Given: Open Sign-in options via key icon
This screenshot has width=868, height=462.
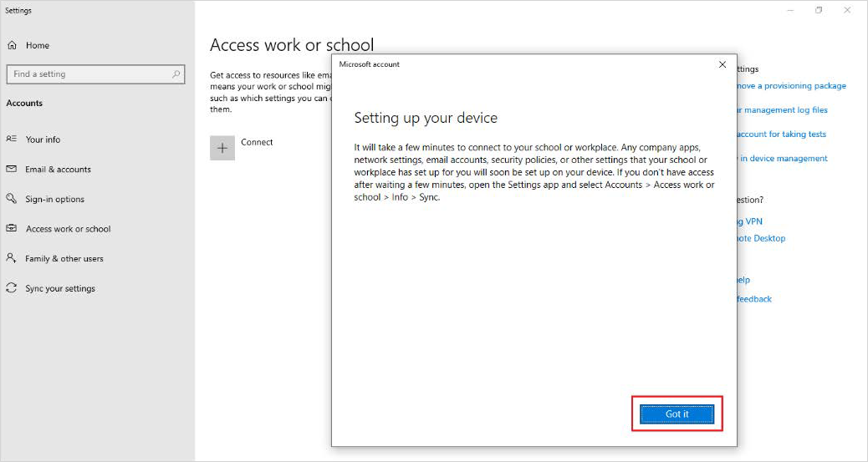Looking at the screenshot, I should pyautogui.click(x=12, y=199).
